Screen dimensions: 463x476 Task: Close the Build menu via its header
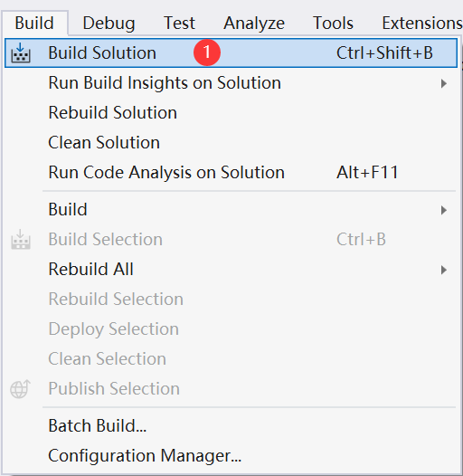click(34, 23)
